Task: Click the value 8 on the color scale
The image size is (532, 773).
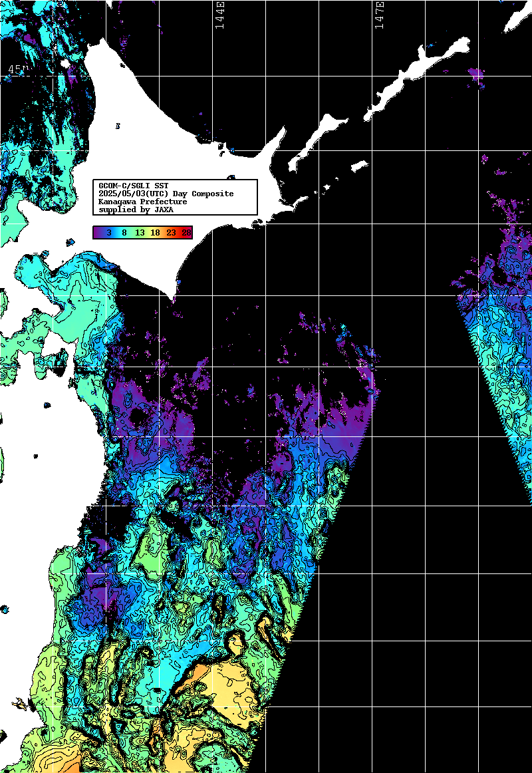Action: tap(124, 233)
